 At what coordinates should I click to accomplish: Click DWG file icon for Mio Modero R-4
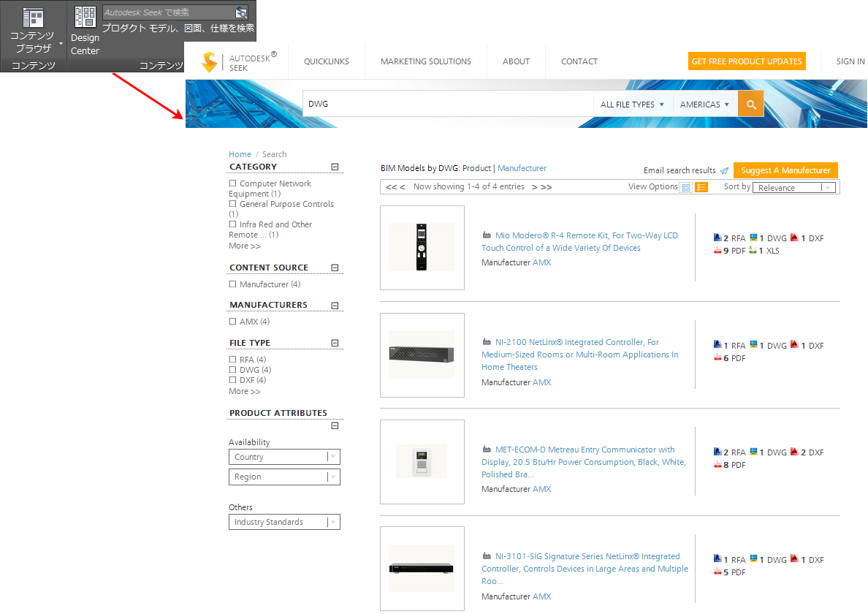pos(753,238)
